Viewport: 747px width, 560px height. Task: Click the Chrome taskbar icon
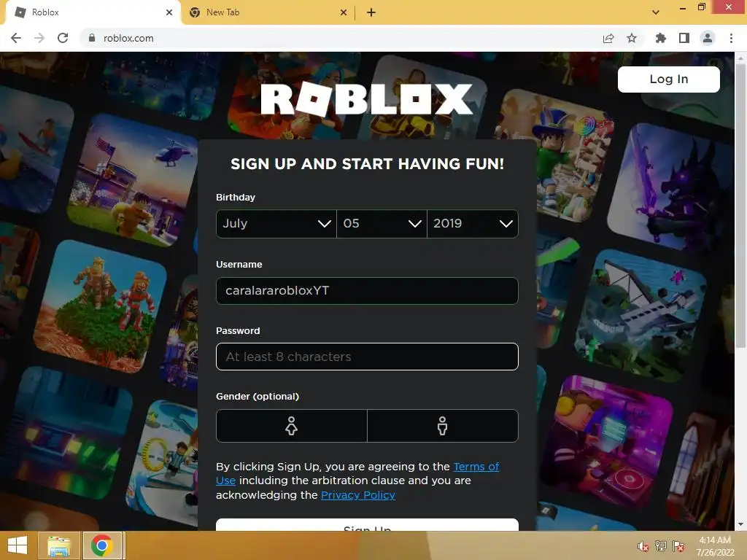click(102, 545)
